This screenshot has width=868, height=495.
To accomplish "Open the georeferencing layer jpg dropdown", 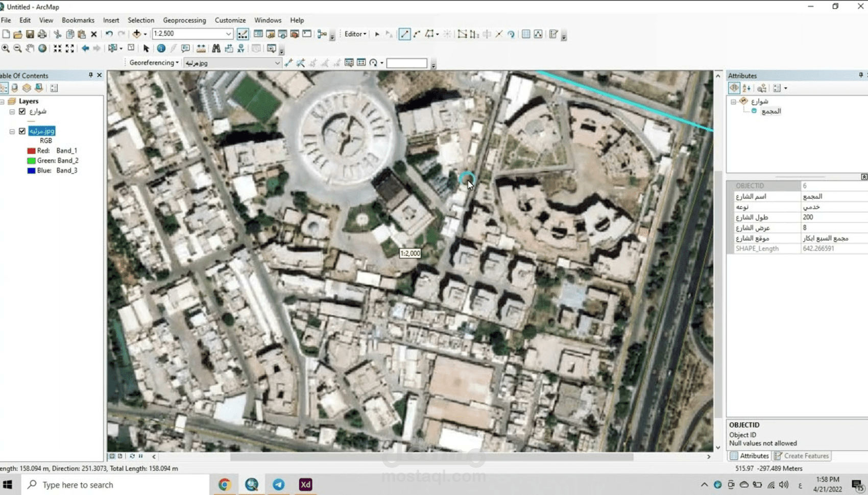I will pos(277,63).
